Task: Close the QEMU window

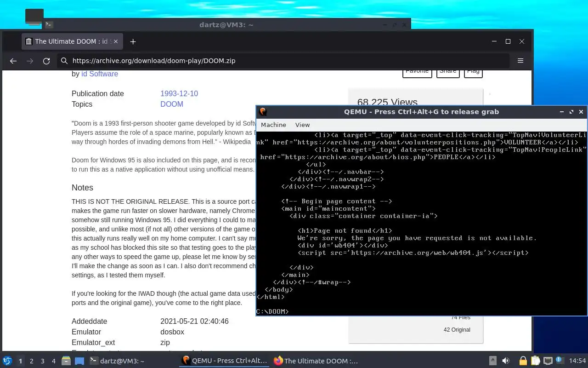Action: click(581, 112)
